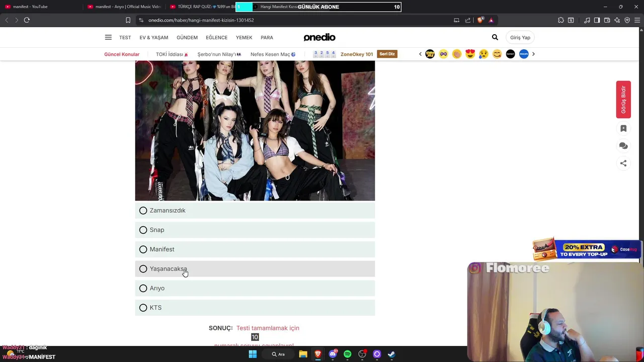
Task: Click the 20% EXTRA CaseHug banner
Action: click(x=587, y=249)
